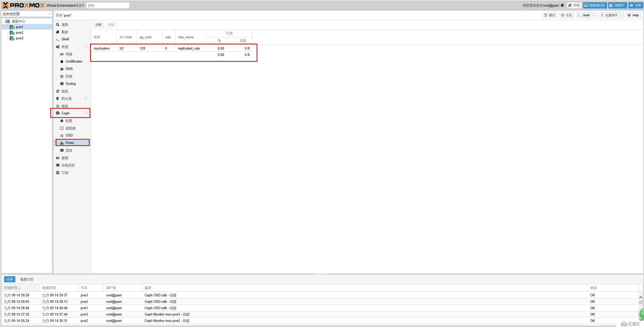Click myclusters pool row in table
Image resolution: width=644 pixels, height=327 pixels.
(x=173, y=48)
